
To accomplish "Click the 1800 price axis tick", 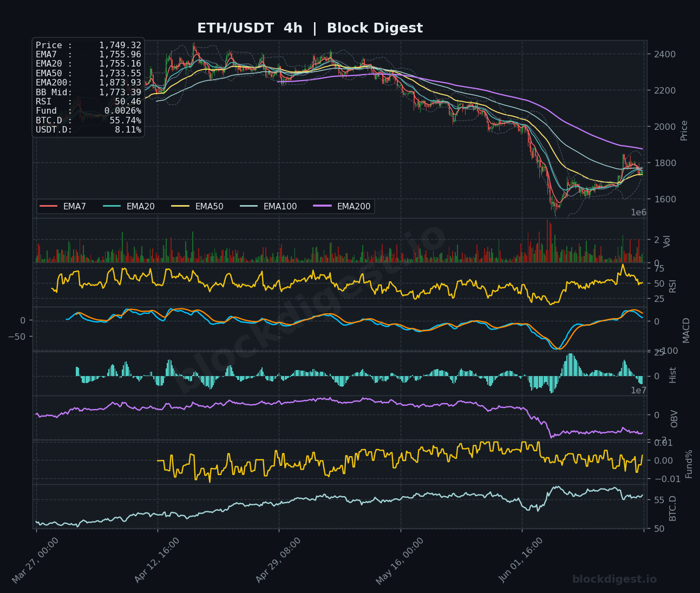I will click(664, 163).
